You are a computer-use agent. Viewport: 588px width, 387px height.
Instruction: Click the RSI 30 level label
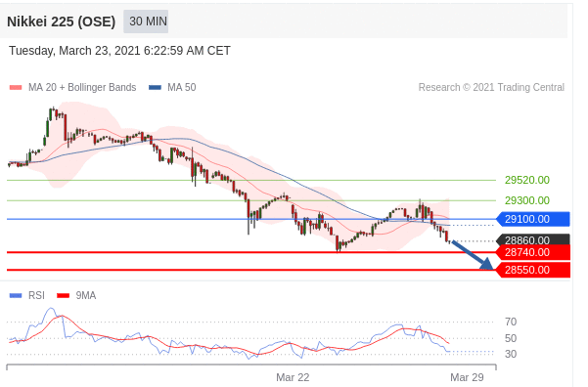tap(511, 354)
